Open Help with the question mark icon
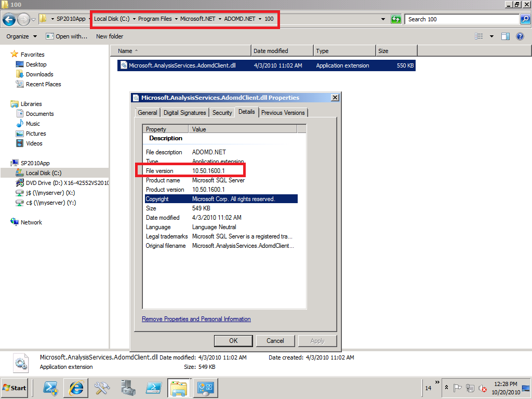 click(520, 36)
